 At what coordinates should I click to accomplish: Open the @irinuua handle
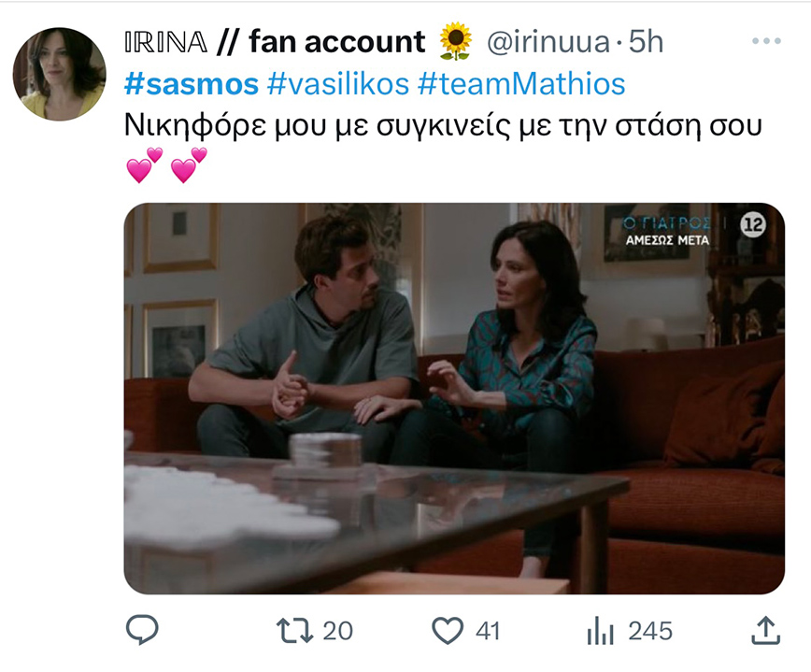coord(548,42)
